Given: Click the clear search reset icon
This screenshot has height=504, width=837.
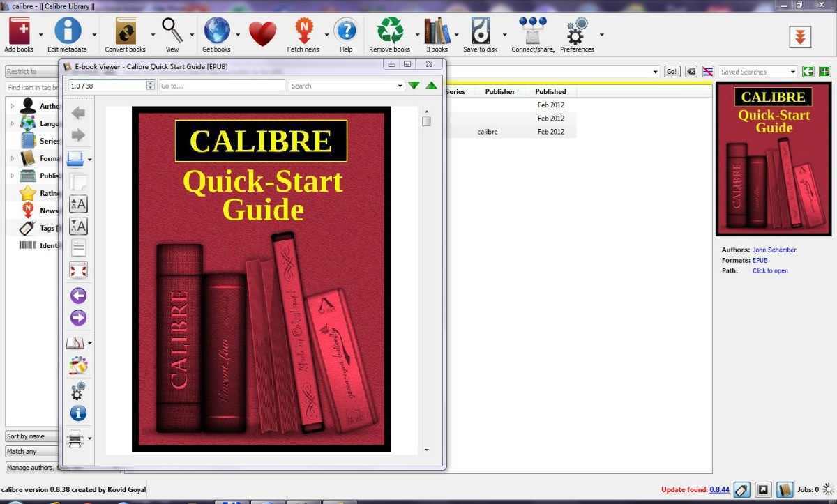Looking at the screenshot, I should tap(691, 72).
